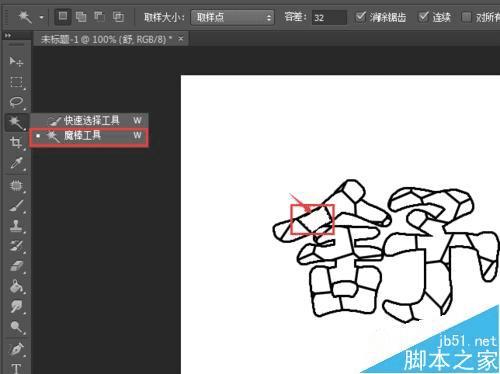This screenshot has width=500, height=374.
Task: Select the Brush tool
Action: click(16, 206)
